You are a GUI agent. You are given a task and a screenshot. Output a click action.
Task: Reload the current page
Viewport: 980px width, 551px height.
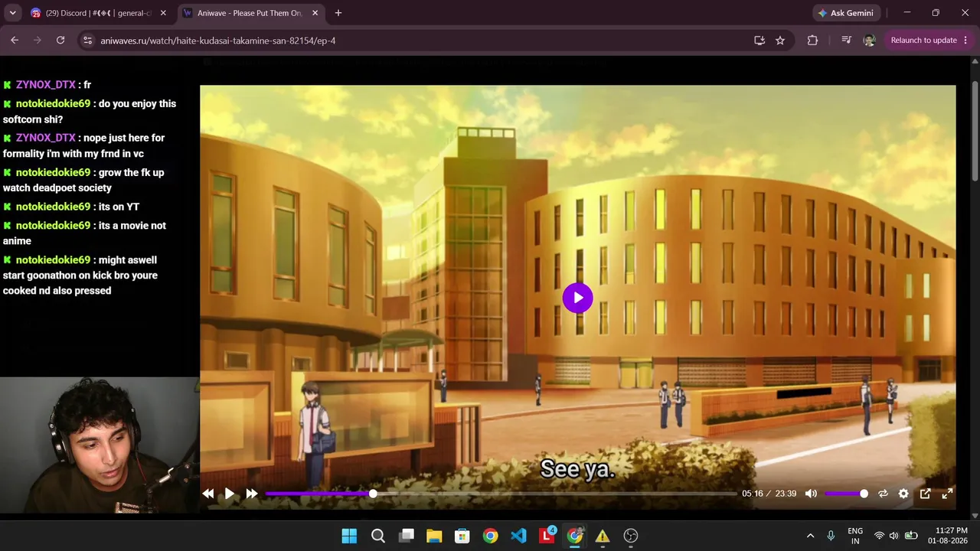tap(60, 40)
